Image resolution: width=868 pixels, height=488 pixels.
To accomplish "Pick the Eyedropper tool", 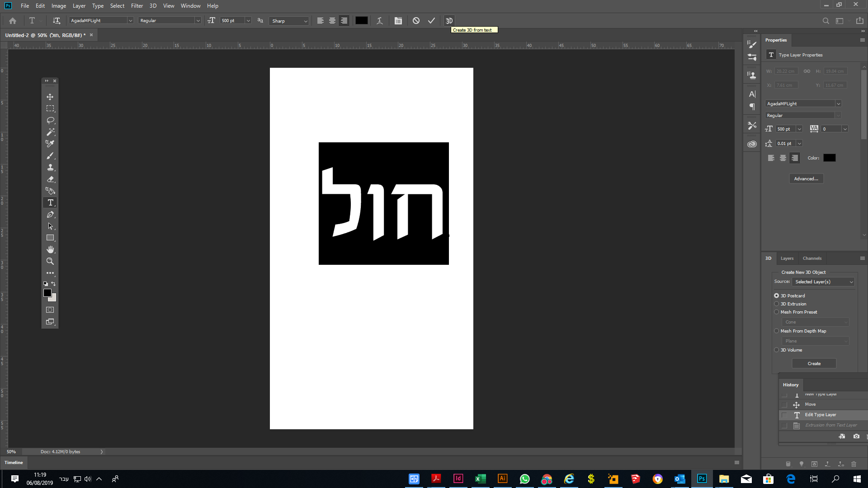I will (x=50, y=144).
